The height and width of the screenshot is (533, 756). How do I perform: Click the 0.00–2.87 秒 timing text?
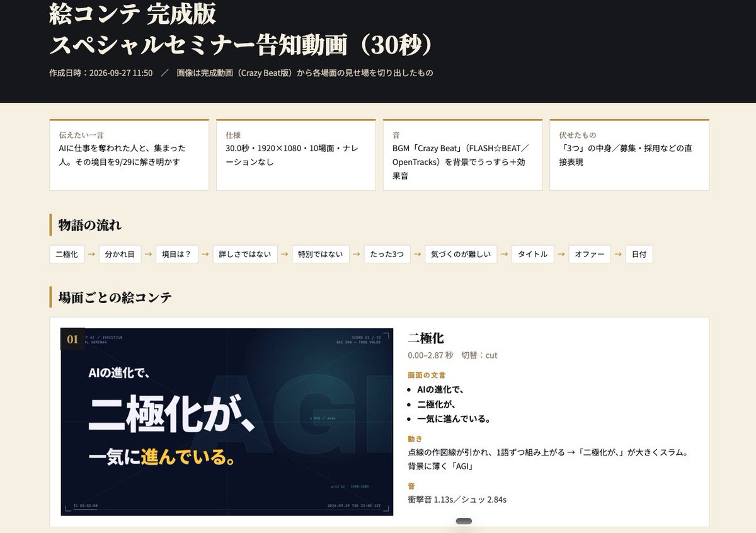click(x=430, y=355)
